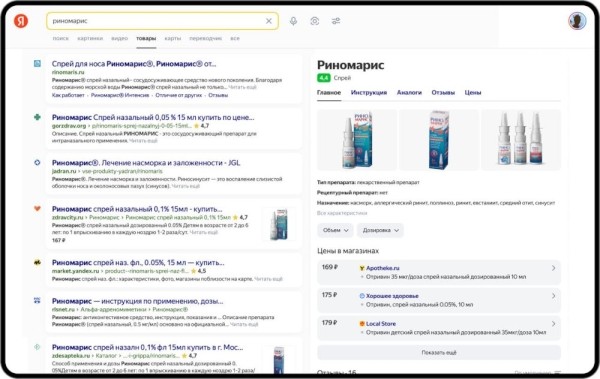The height and width of the screenshot is (379, 600).
Task: Expand the Local Store offer chevron
Action: [553, 324]
